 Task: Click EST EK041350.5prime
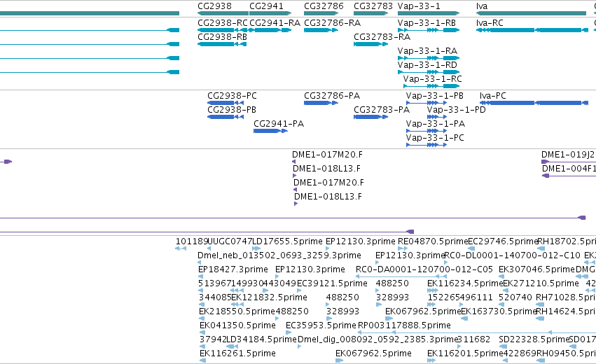237,325
